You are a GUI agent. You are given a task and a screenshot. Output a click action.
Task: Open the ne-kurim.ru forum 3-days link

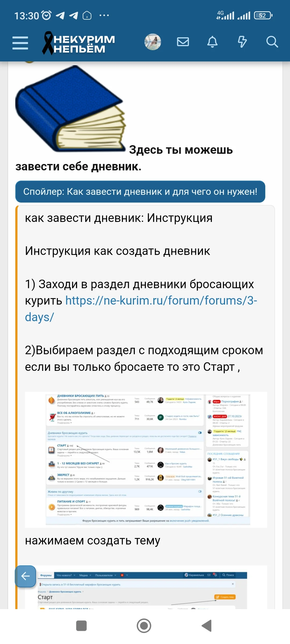[x=141, y=309]
